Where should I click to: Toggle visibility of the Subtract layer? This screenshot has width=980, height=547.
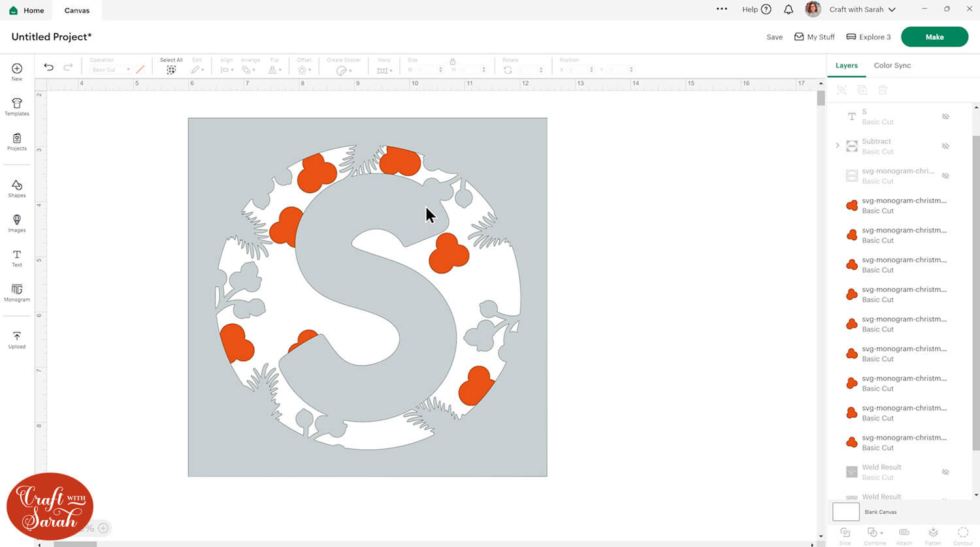pos(945,146)
